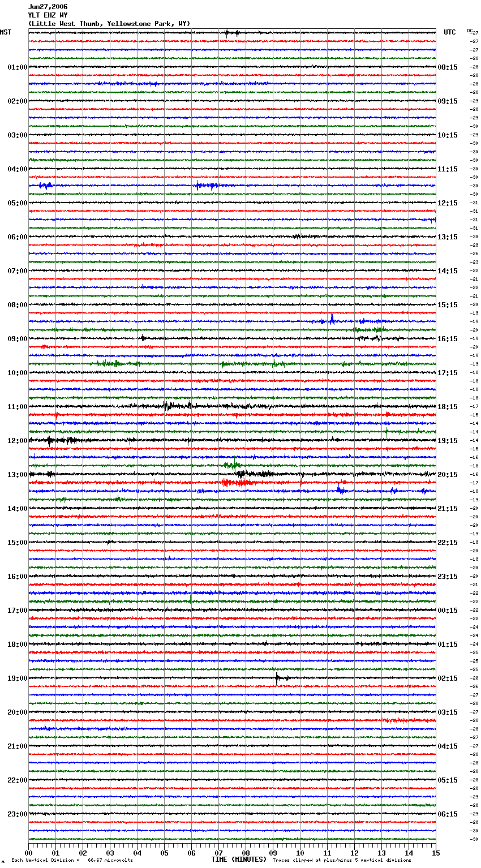Click the "14:00" MST hour label
The width and height of the screenshot is (481, 868).
point(18,509)
